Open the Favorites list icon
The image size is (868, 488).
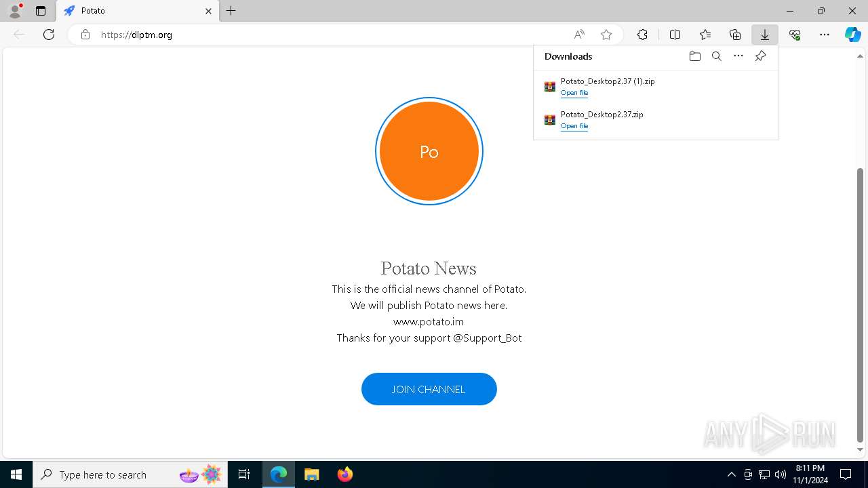pyautogui.click(x=705, y=35)
